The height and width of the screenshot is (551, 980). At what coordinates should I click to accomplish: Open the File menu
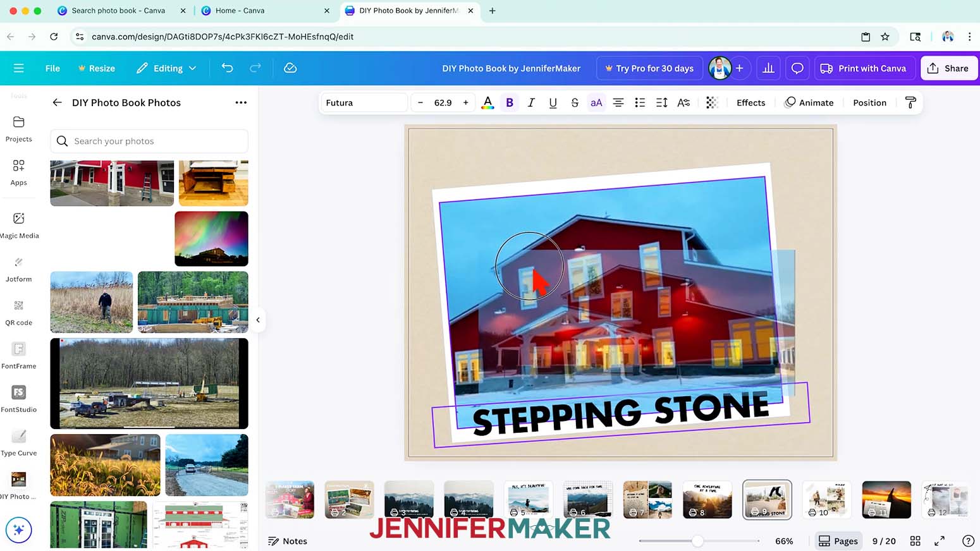(x=52, y=68)
